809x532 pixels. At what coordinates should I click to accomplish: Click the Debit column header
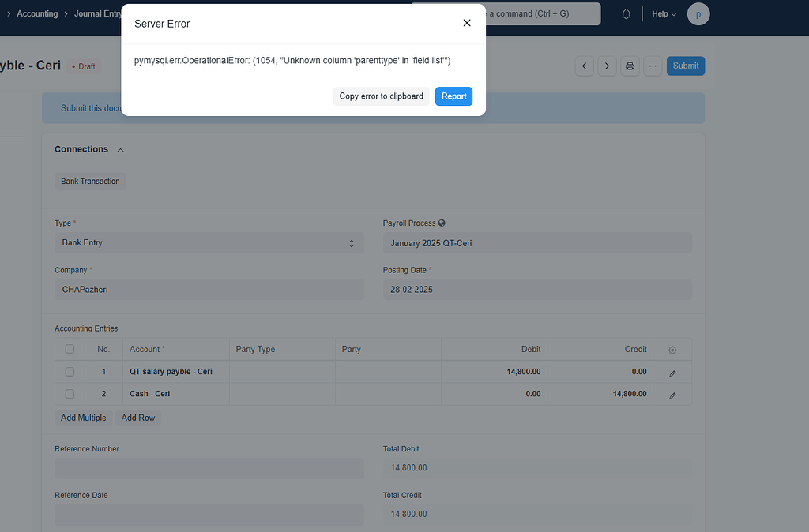(494, 349)
